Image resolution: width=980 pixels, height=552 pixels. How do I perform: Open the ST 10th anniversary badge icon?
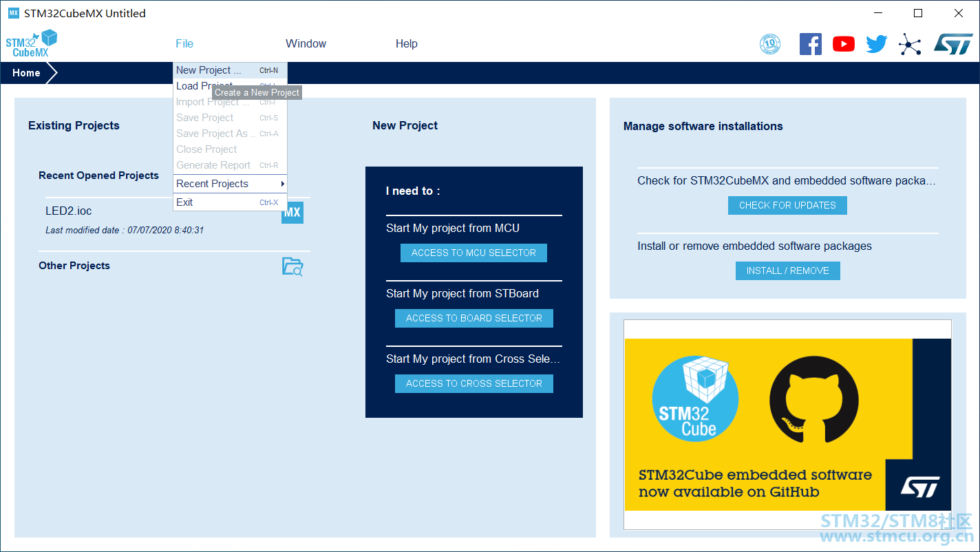tap(770, 44)
